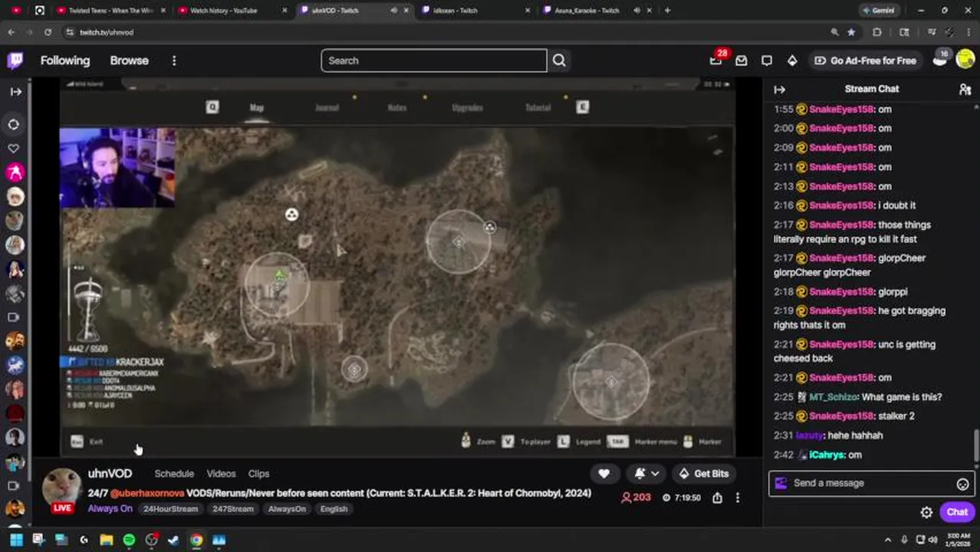The width and height of the screenshot is (980, 552).
Task: Open Spotify from taskbar
Action: pos(129,540)
